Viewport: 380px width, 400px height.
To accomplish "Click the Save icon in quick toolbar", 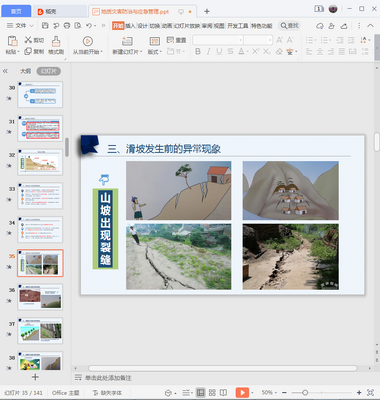I will click(45, 26).
